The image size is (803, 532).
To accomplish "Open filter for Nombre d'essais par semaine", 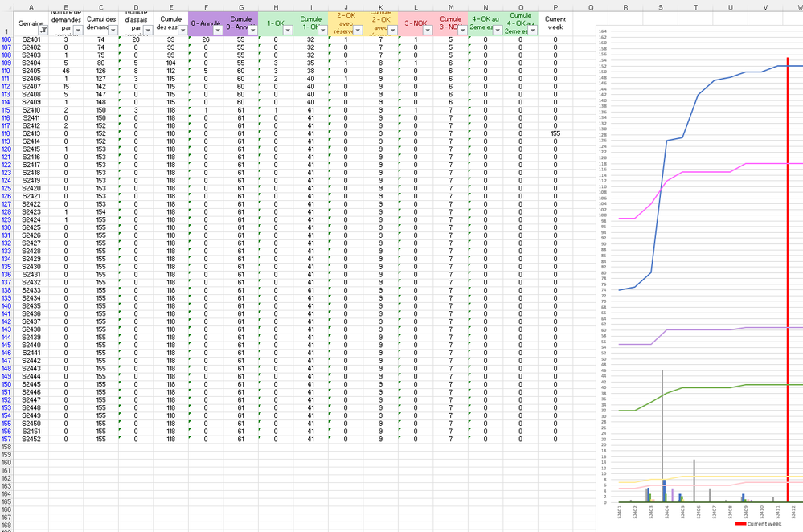I will [148, 31].
